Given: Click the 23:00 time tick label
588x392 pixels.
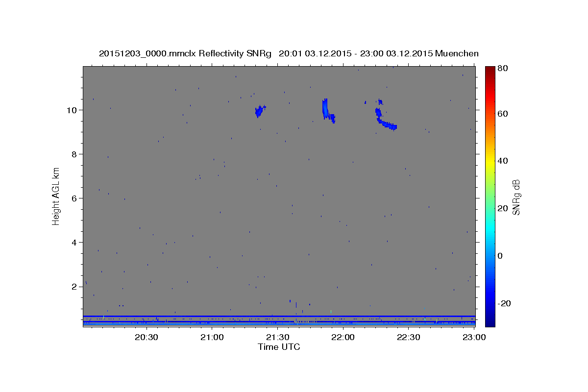Looking at the screenshot, I should 474,338.
